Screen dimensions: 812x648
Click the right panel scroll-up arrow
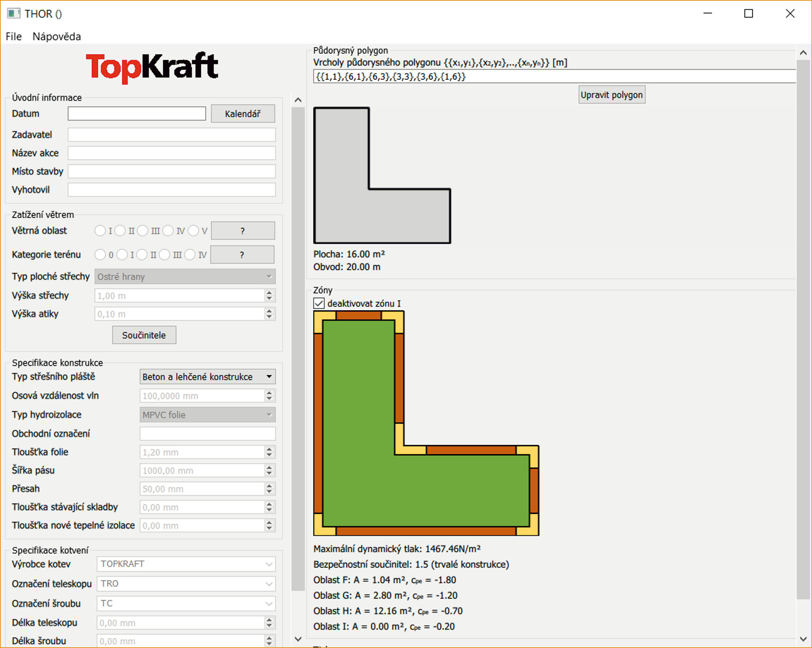pyautogui.click(x=803, y=53)
